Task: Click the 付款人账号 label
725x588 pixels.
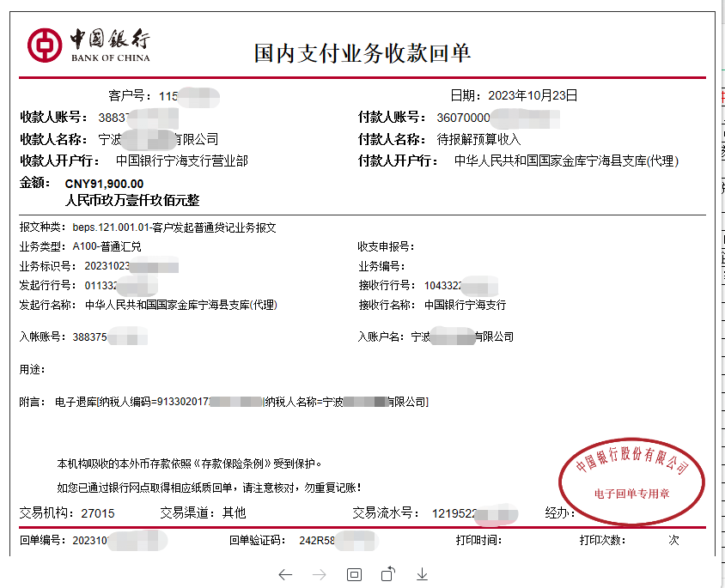Action: (x=392, y=118)
